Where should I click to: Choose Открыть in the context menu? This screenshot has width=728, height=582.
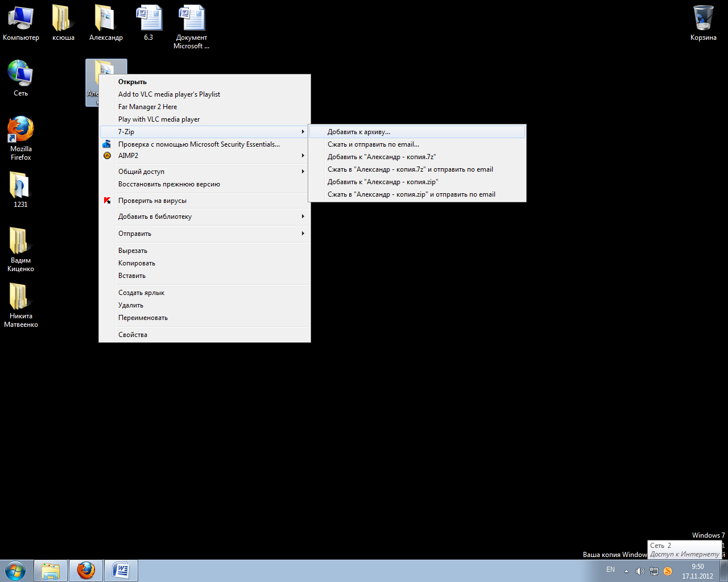pos(205,82)
